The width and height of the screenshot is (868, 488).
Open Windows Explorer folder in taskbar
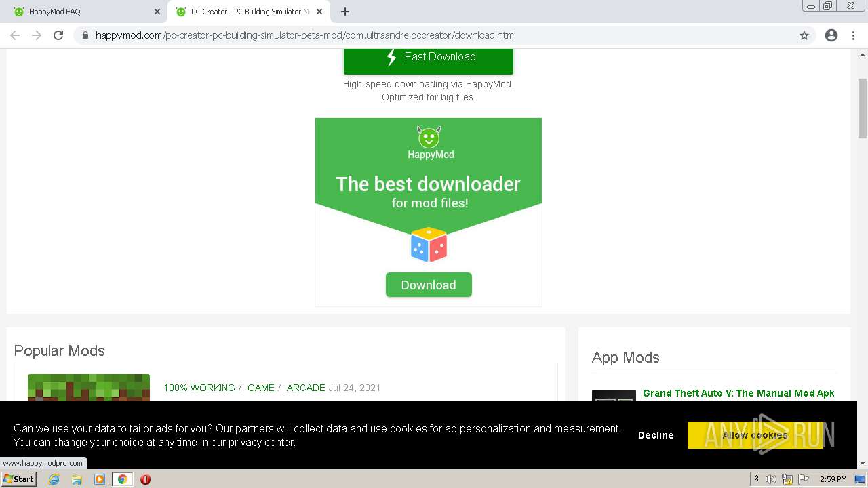click(x=77, y=479)
